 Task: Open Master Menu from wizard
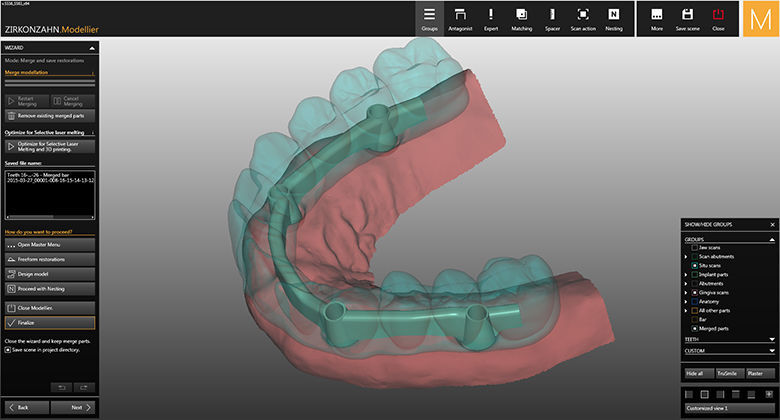(x=50, y=245)
